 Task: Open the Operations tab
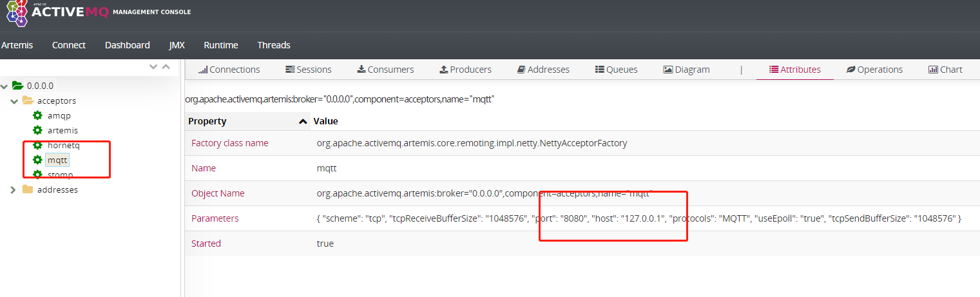click(874, 70)
